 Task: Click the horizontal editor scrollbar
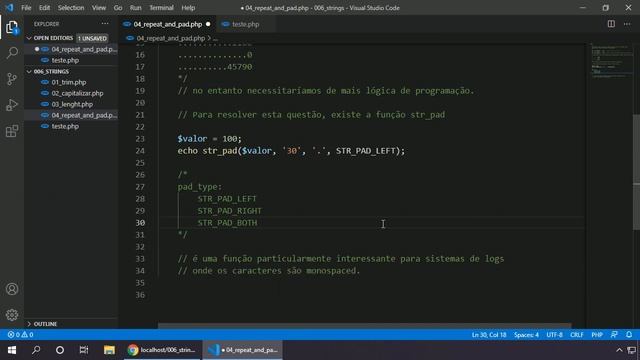pyautogui.click(x=364, y=326)
